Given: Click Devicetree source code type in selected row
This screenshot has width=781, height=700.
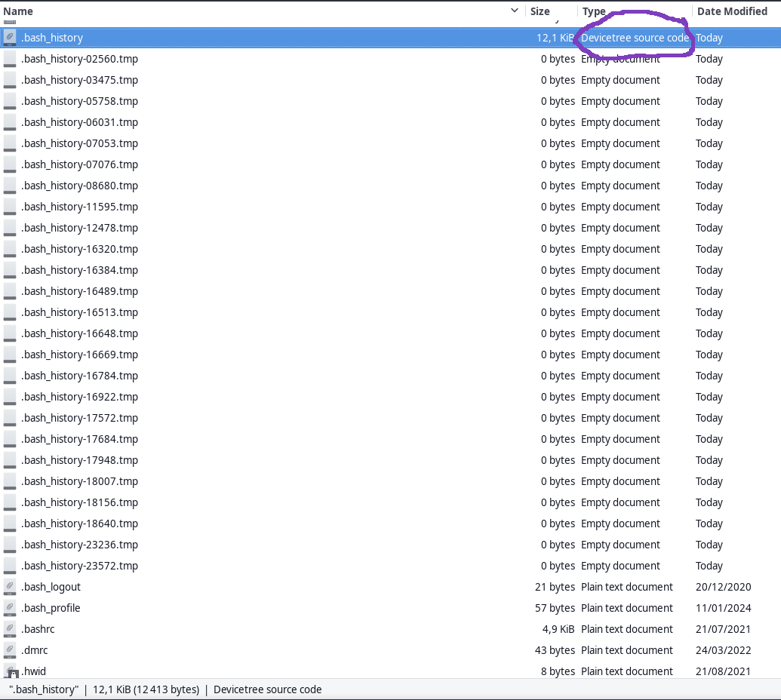Looking at the screenshot, I should click(x=635, y=38).
